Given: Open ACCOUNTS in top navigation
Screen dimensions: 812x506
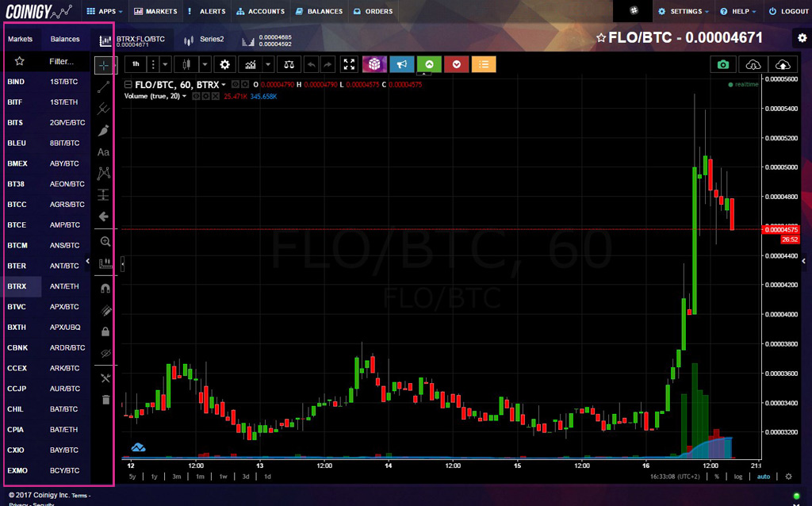Looking at the screenshot, I should pyautogui.click(x=260, y=11).
